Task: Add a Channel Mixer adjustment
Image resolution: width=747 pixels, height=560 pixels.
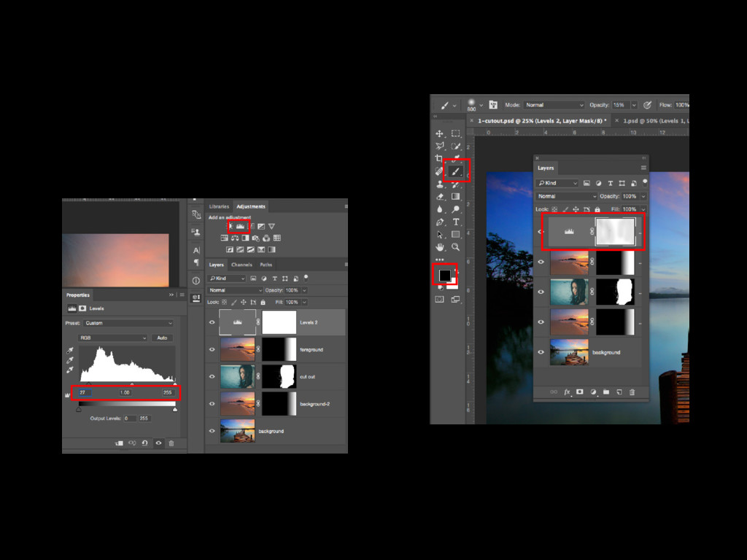Action: coord(266,238)
